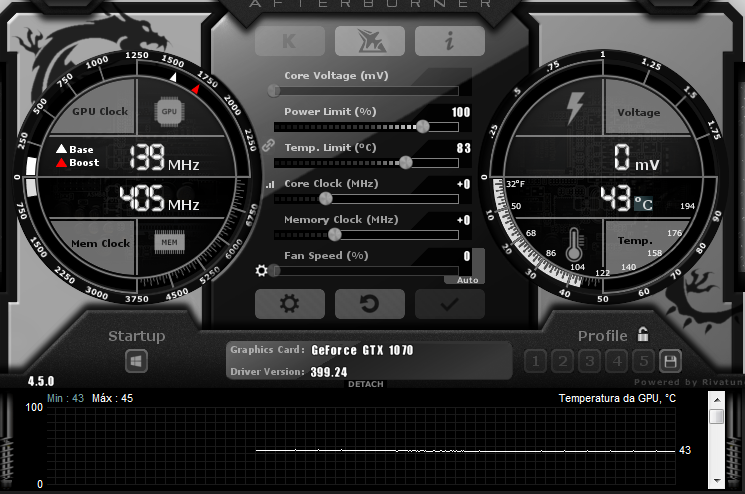Click the 139 MHz GPU clock reading
745x494 pixels.
click(x=164, y=157)
